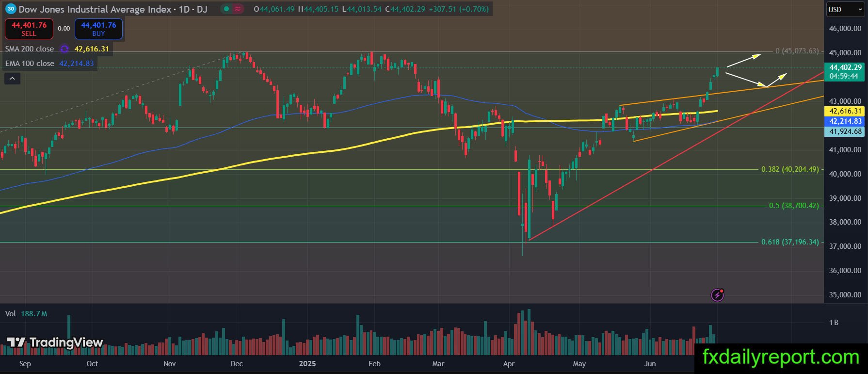This screenshot has height=374, width=868.
Task: Click the Jun label on the time axis
Action: (x=650, y=364)
